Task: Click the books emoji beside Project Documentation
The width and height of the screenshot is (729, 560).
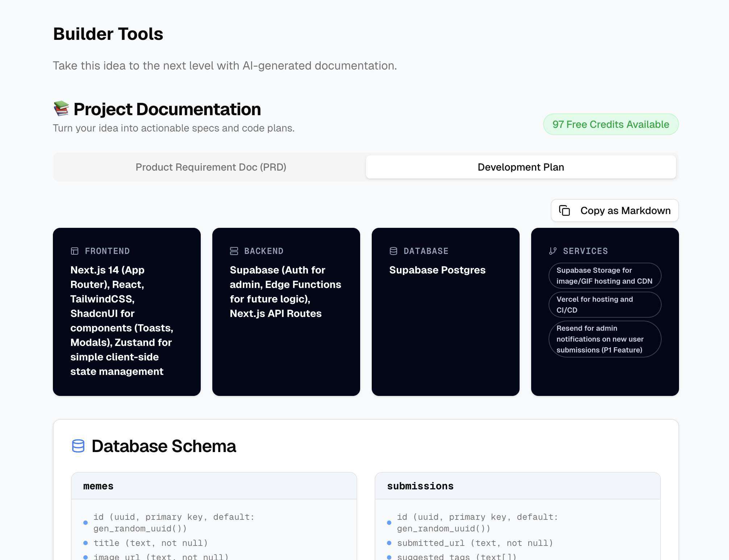Action: 61,109
